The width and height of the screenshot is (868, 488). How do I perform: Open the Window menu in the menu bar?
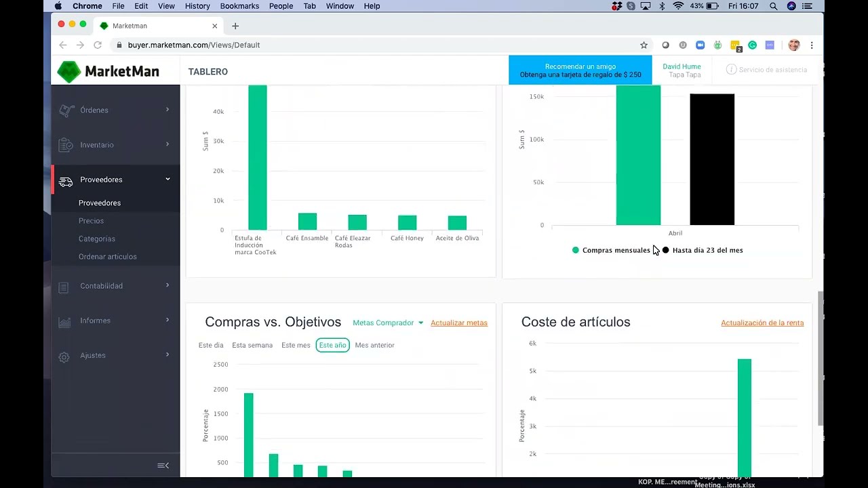pyautogui.click(x=340, y=6)
